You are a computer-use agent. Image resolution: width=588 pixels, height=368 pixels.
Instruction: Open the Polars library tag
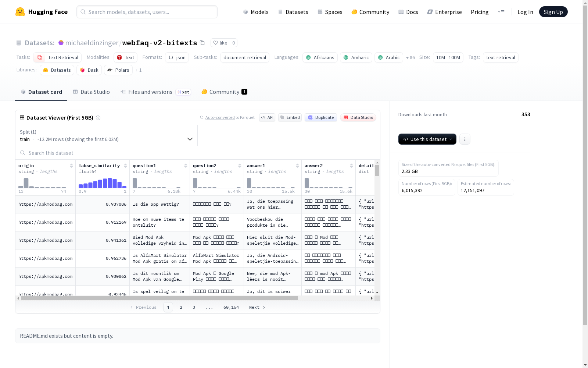click(x=118, y=70)
